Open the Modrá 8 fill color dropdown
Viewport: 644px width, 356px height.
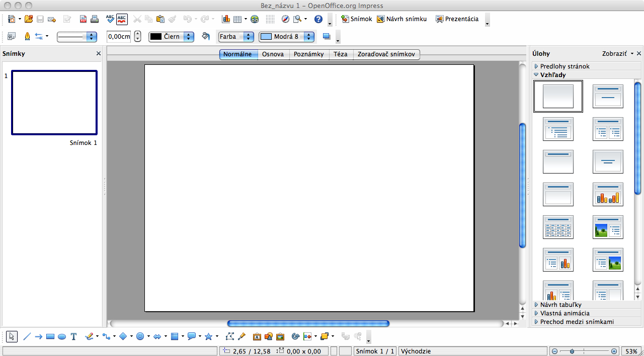(x=287, y=37)
